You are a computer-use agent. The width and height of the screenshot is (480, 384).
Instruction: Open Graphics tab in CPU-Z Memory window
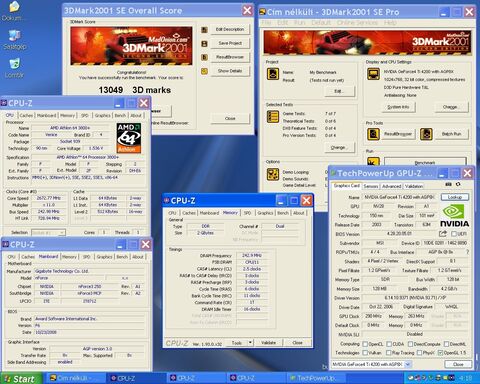265,213
